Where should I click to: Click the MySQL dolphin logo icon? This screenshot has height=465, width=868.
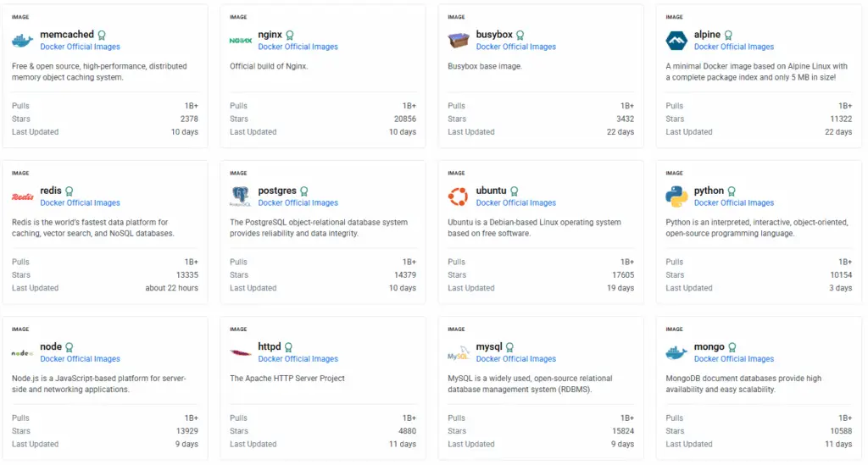coord(459,352)
